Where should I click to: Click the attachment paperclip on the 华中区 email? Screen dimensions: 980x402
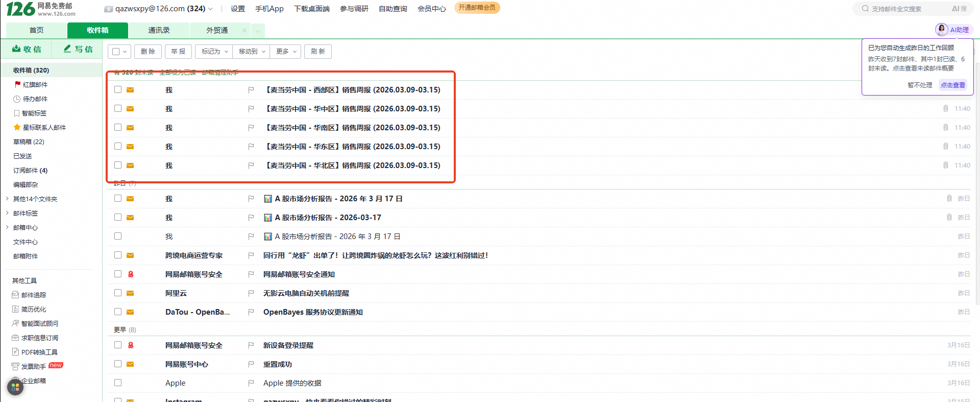945,109
